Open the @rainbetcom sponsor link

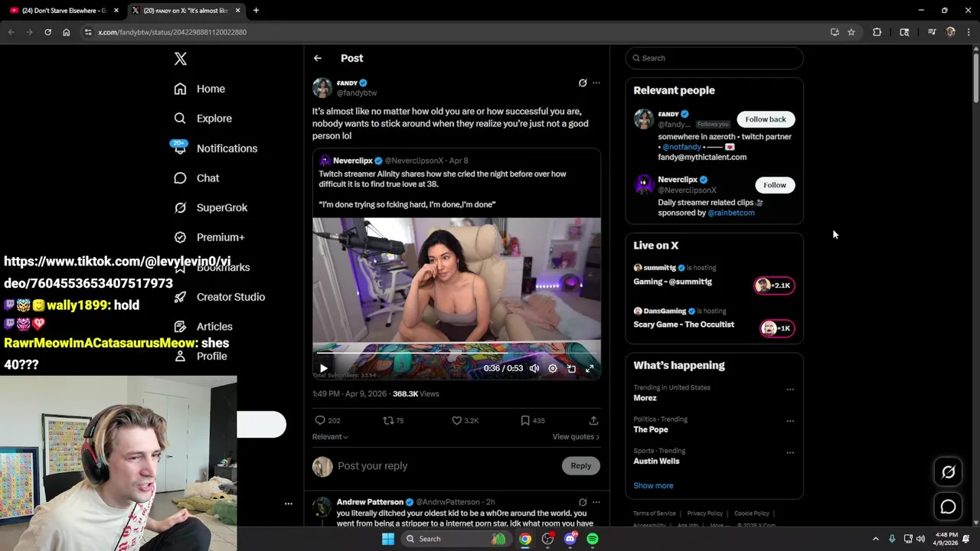[731, 213]
